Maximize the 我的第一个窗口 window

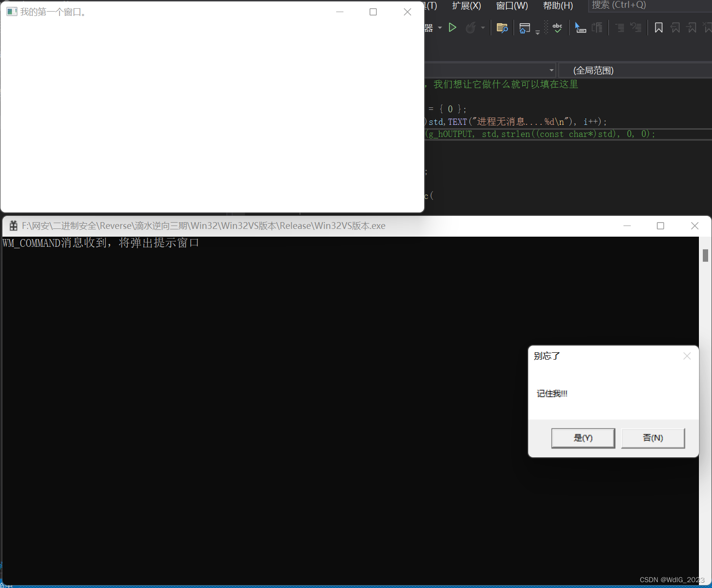point(373,12)
